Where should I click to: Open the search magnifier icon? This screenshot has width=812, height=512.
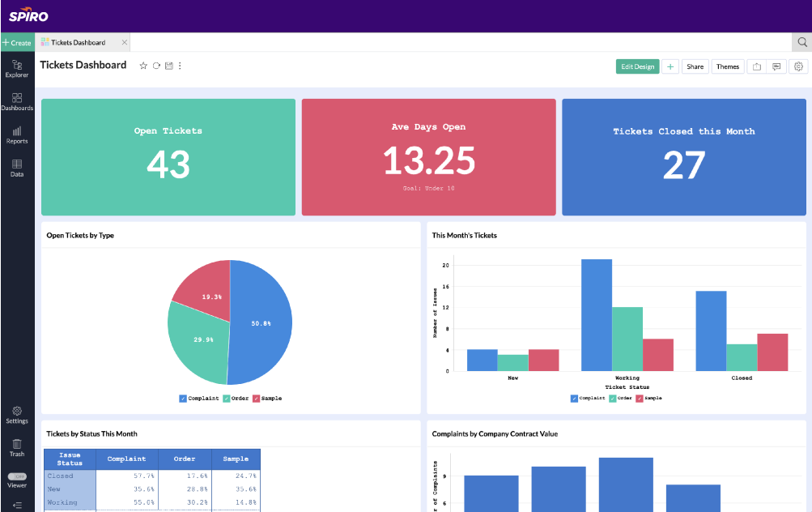coord(802,42)
